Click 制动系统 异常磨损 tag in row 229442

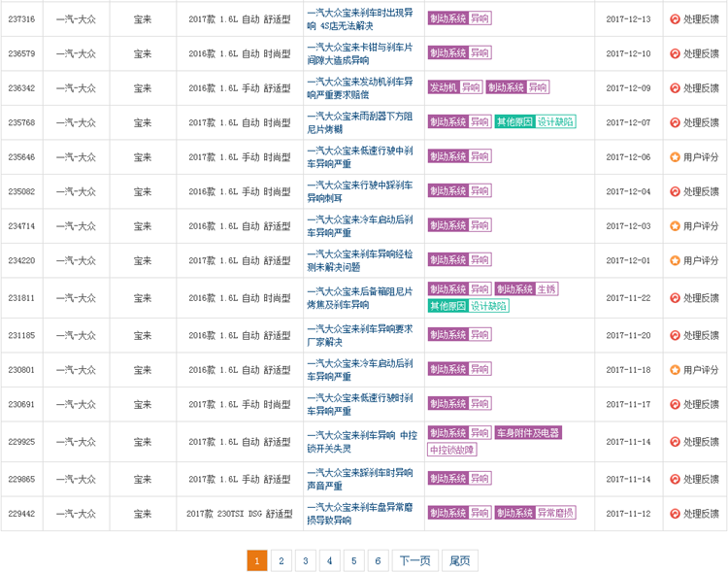(535, 513)
